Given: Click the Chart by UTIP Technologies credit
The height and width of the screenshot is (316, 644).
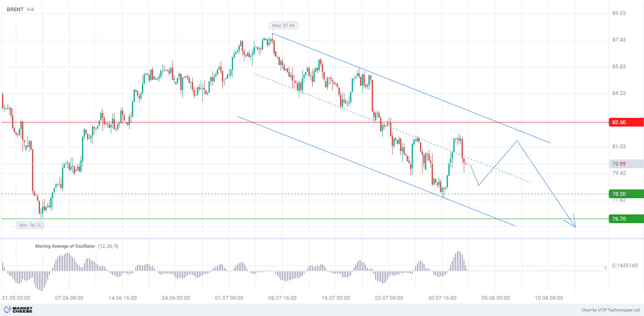Looking at the screenshot, I should click(611, 310).
